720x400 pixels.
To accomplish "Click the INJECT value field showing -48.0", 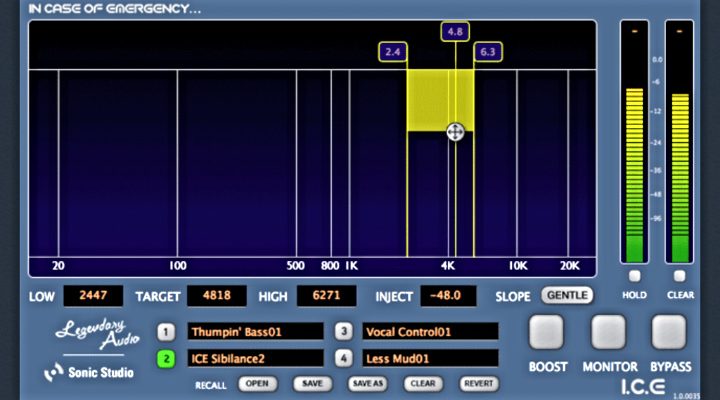I will click(x=453, y=296).
